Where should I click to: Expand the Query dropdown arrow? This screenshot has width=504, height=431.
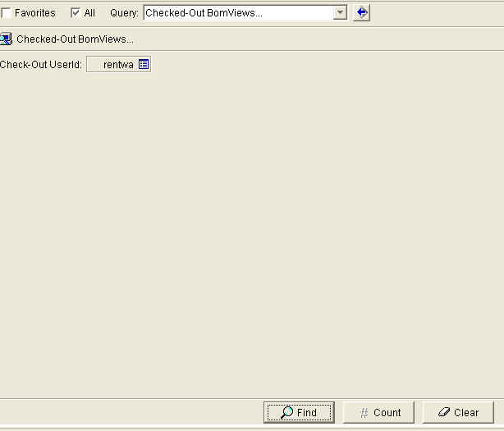[x=340, y=13]
